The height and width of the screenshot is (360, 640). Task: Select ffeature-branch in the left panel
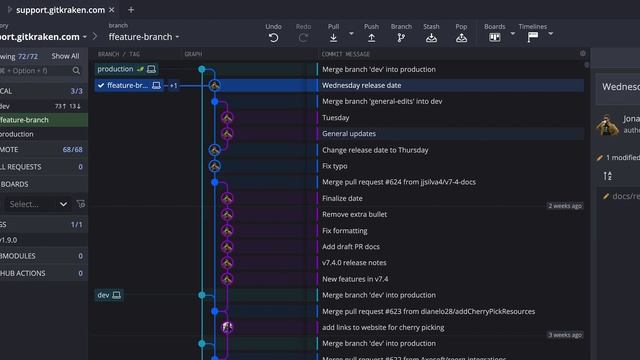tap(44, 120)
